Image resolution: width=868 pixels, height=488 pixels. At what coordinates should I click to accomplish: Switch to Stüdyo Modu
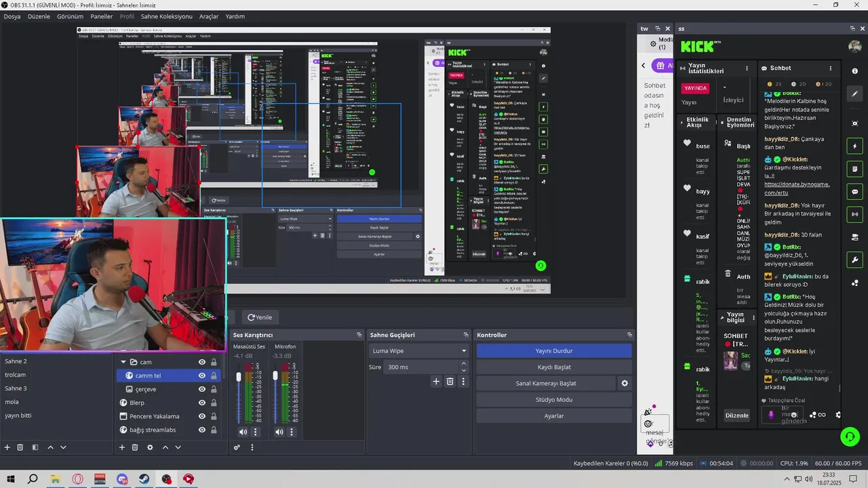click(x=554, y=400)
